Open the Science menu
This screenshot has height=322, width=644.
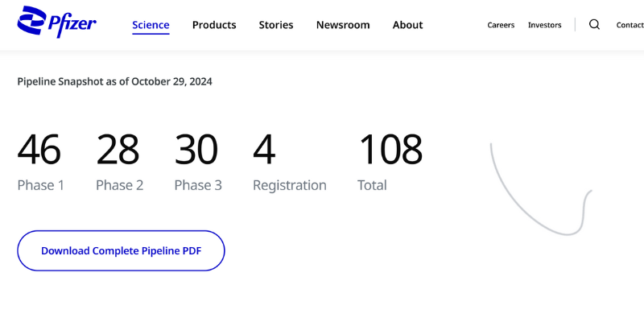[151, 25]
